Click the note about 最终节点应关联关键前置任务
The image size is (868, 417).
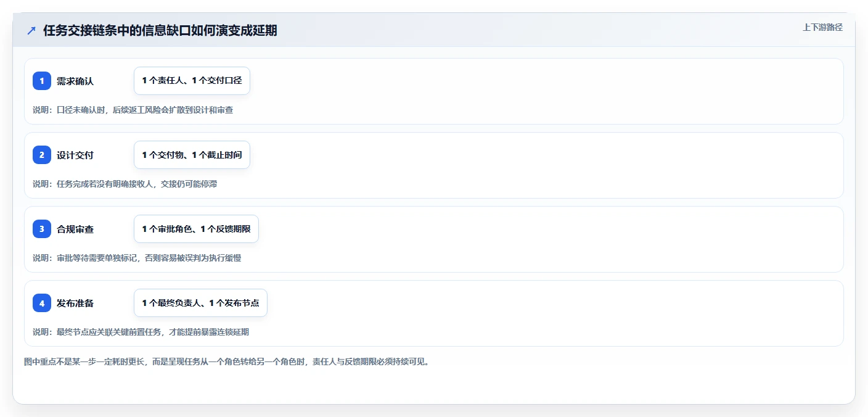pos(141,332)
